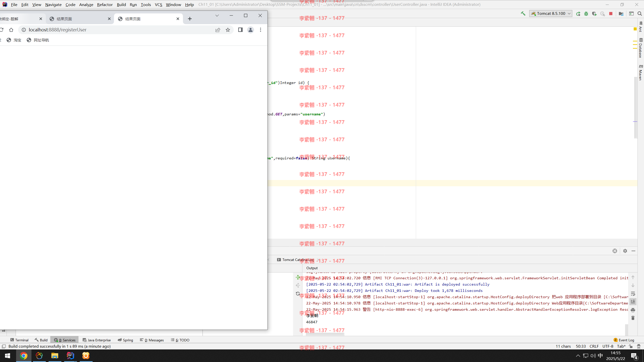
Task: Open the TODO tool window
Action: (180, 340)
